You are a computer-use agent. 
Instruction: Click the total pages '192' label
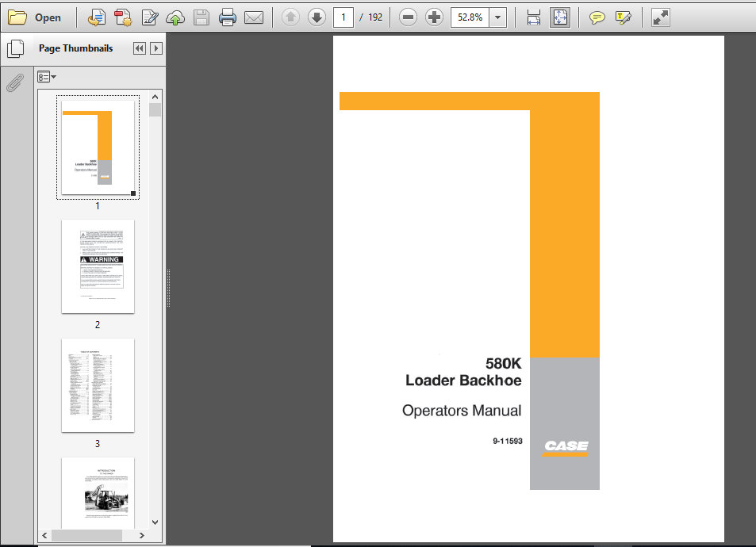tap(375, 17)
